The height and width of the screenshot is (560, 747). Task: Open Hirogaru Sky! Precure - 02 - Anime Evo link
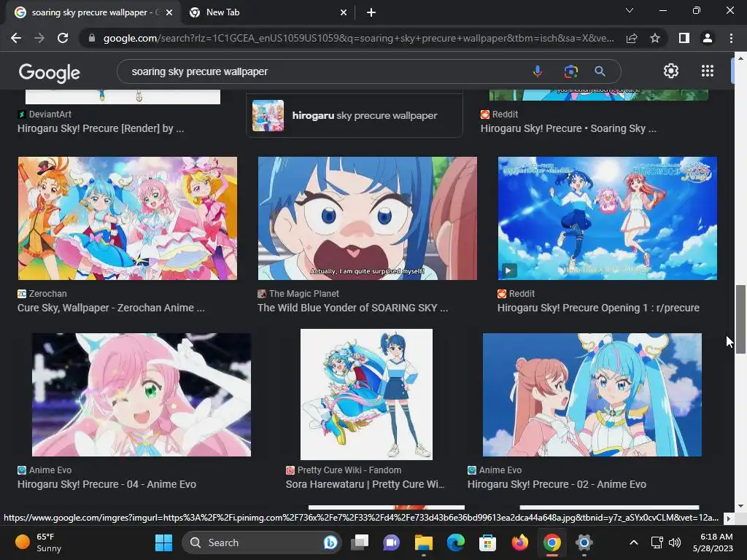point(557,484)
